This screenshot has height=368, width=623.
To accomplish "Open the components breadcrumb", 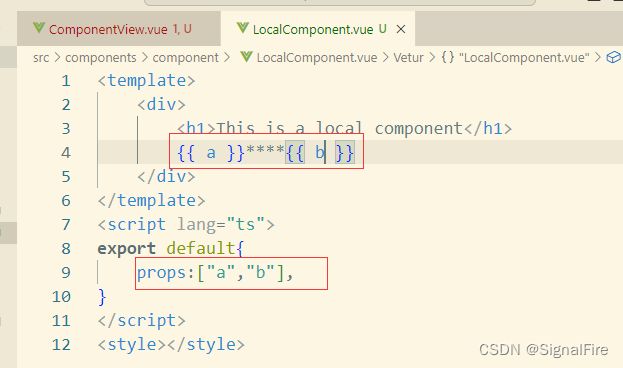I will [x=101, y=58].
